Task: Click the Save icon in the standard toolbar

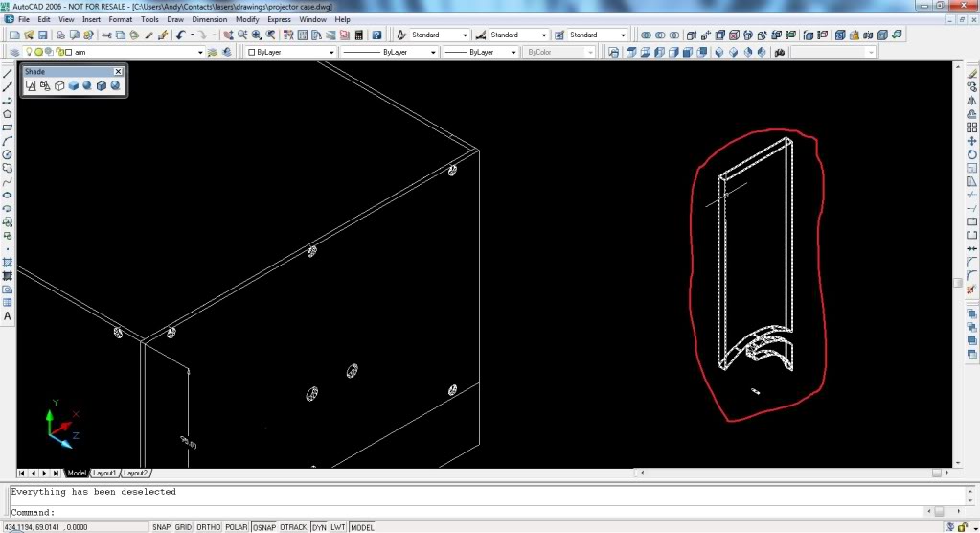Action: [x=44, y=35]
